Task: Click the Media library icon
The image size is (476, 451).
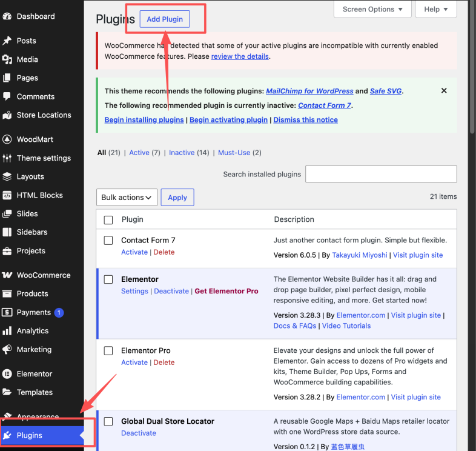Action: [x=7, y=59]
